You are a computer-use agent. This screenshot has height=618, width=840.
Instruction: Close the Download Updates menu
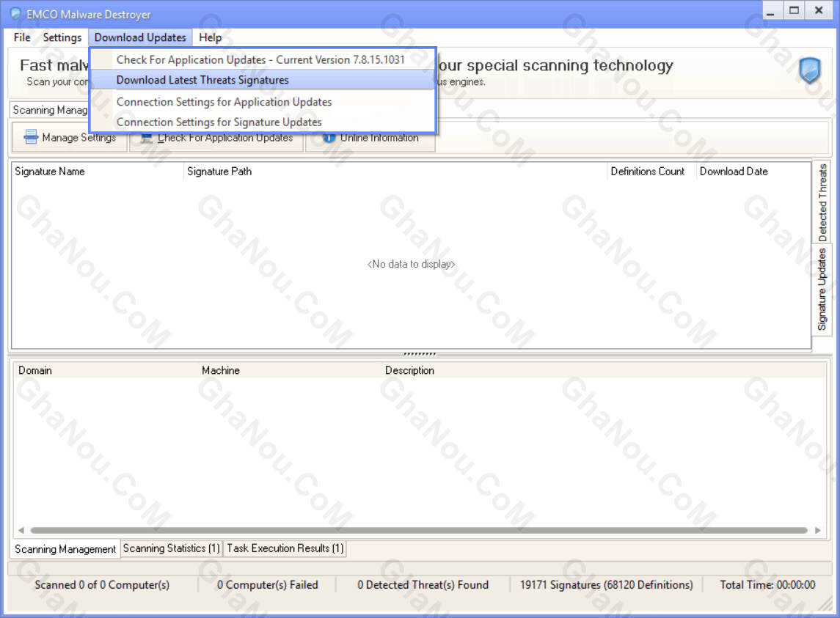click(x=140, y=37)
